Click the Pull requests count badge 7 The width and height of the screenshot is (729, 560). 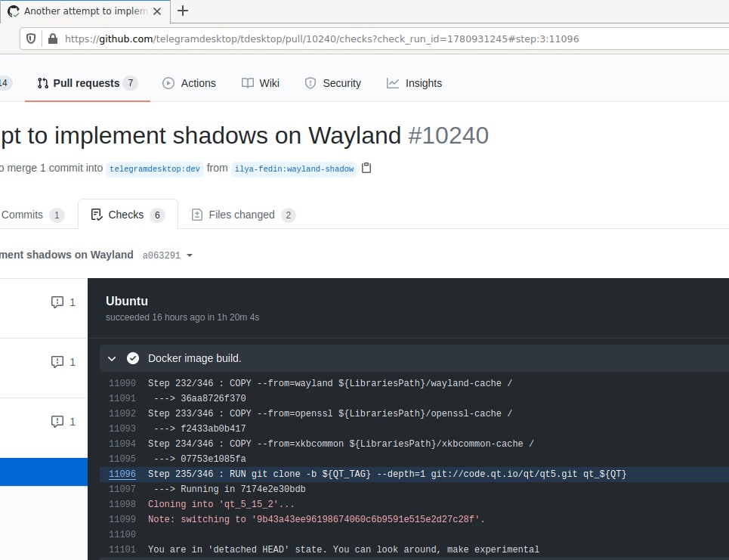coord(131,83)
